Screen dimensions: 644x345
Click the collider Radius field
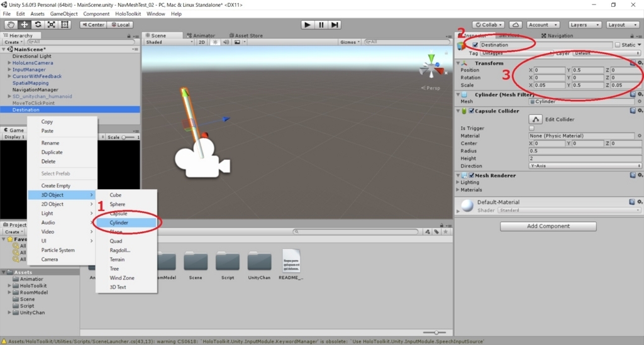[x=585, y=151]
